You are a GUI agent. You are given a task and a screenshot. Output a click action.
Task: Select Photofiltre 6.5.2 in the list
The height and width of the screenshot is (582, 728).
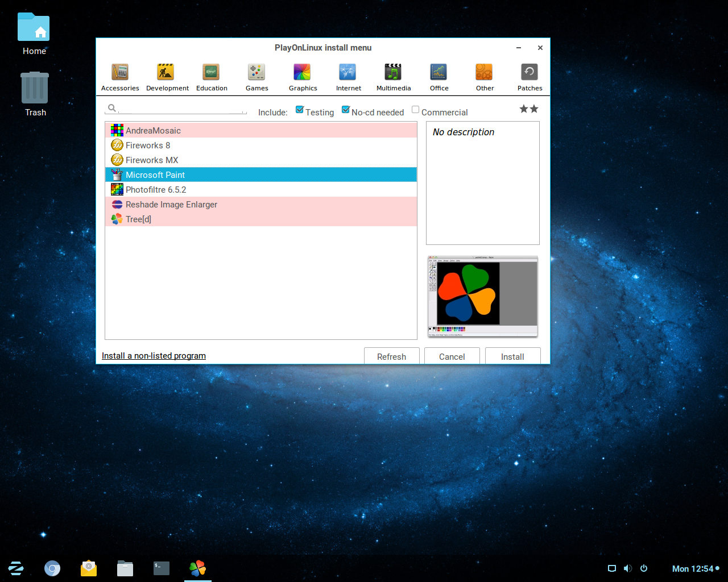pyautogui.click(x=156, y=189)
